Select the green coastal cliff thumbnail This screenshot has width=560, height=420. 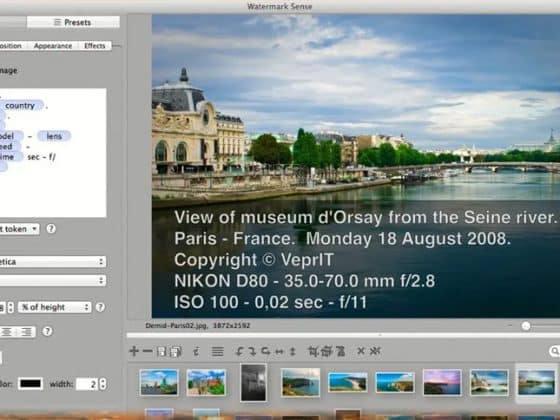click(x=300, y=382)
